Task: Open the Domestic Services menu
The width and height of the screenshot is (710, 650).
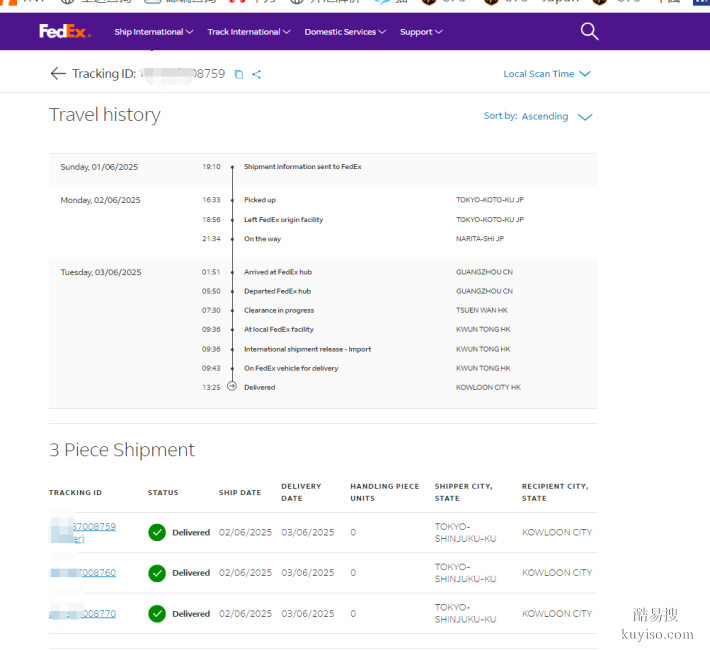Action: coord(345,32)
